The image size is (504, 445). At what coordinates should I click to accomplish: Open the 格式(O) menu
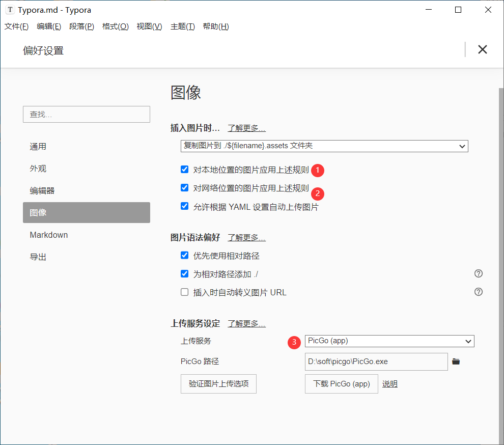[116, 26]
